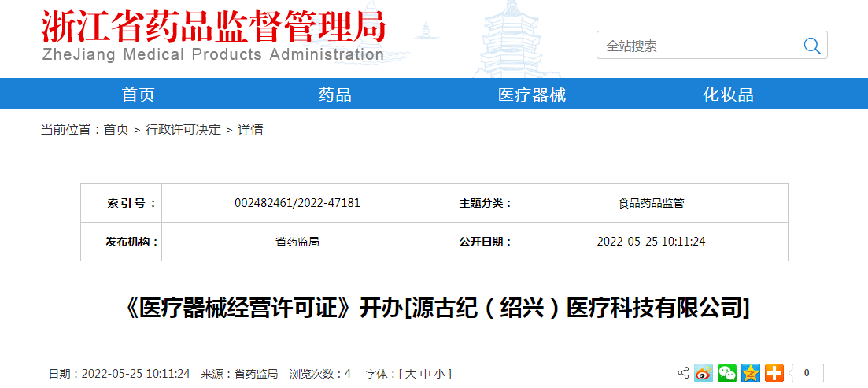Click the 索引号 label cell

click(121, 203)
